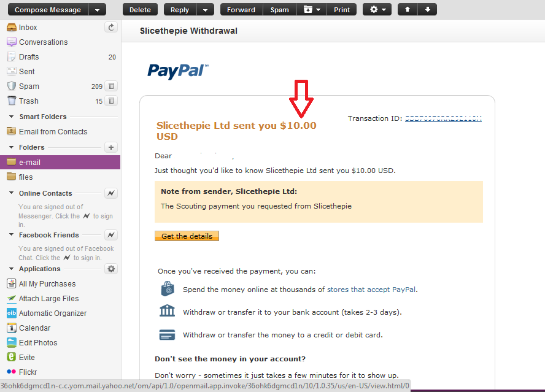Screen dimensions: 545x392
Task: Launch the Evite application
Action: [27, 357]
